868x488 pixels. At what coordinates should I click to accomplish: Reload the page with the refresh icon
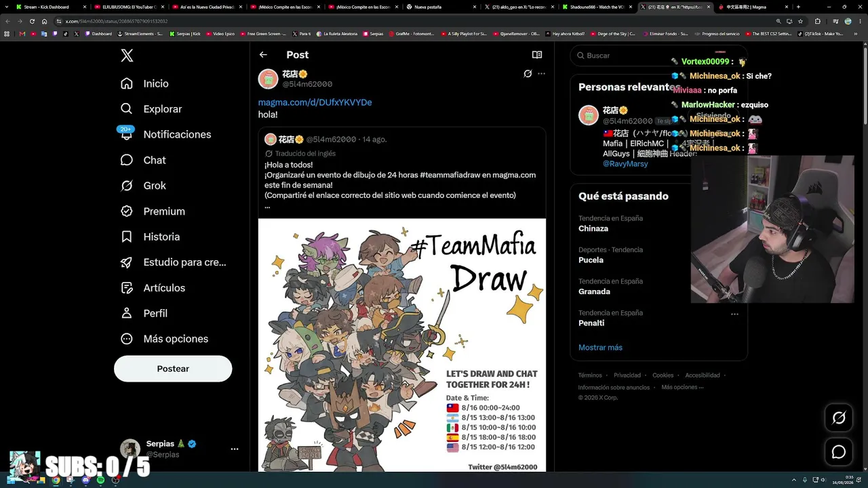pyautogui.click(x=32, y=21)
